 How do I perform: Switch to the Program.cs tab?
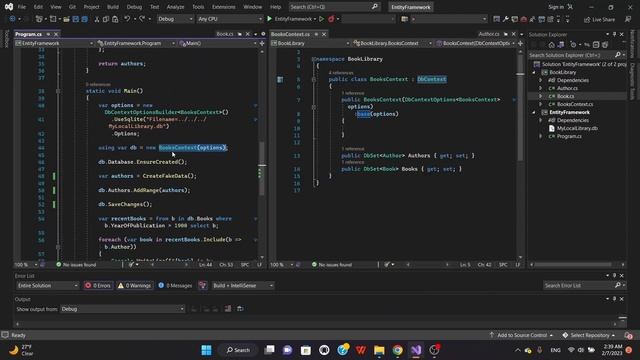pyautogui.click(x=29, y=34)
